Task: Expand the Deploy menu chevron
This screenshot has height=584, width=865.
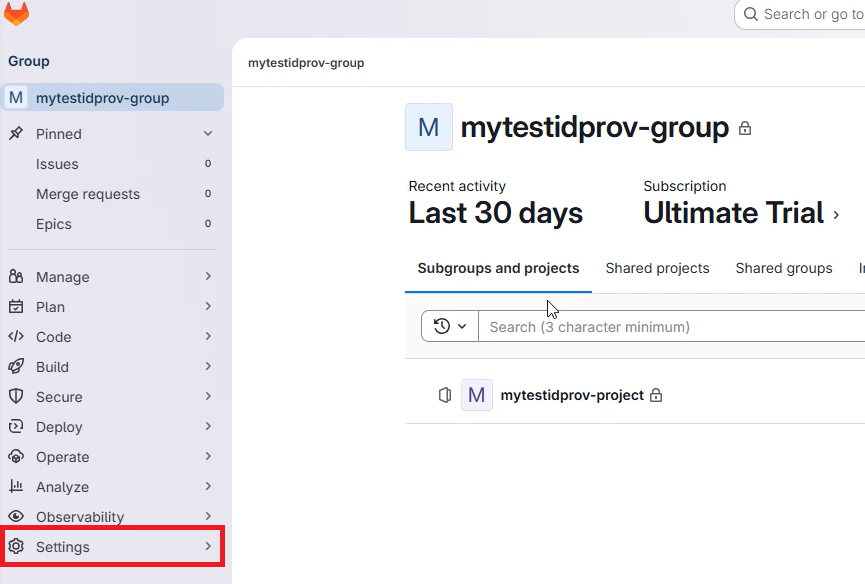Action: point(208,426)
